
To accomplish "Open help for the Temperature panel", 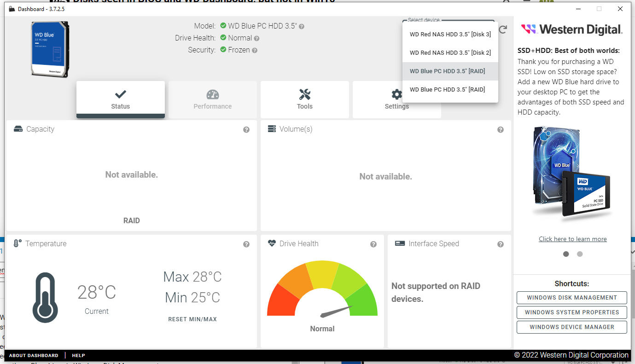I will point(246,244).
